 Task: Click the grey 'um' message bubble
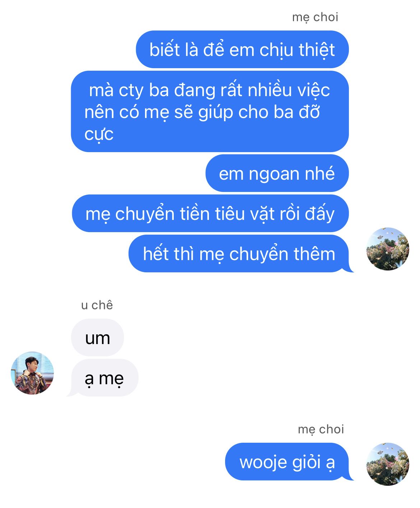(98, 338)
